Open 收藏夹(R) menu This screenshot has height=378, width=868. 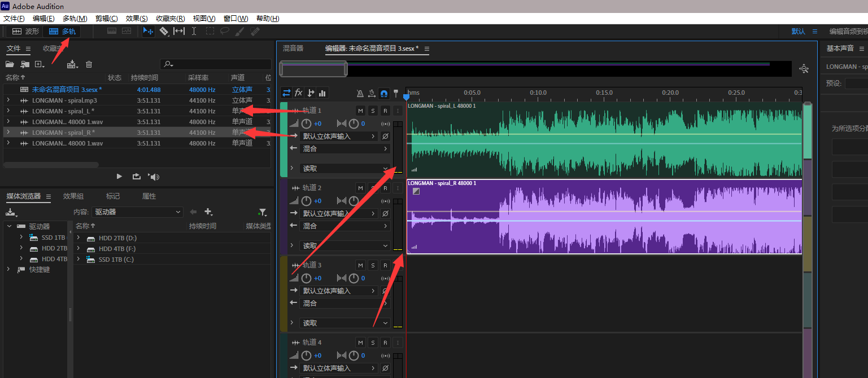tap(171, 19)
